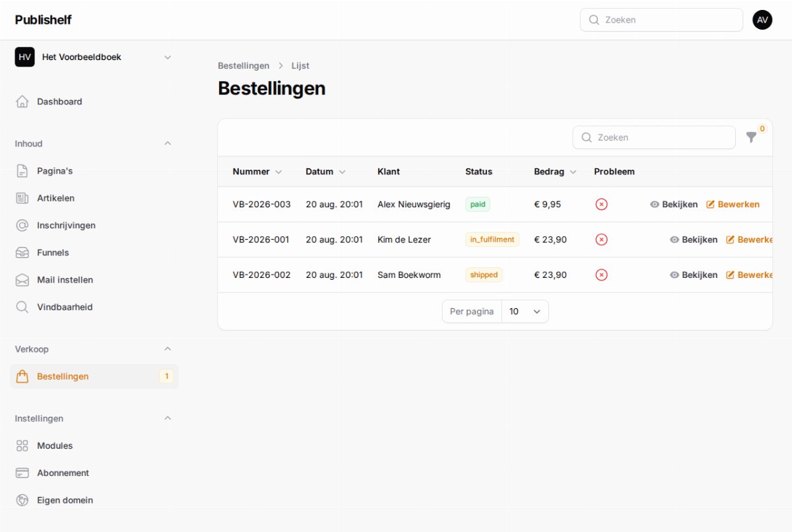Click the Mail instellen envelope icon
Viewport: 792px width, 532px height.
click(22, 280)
